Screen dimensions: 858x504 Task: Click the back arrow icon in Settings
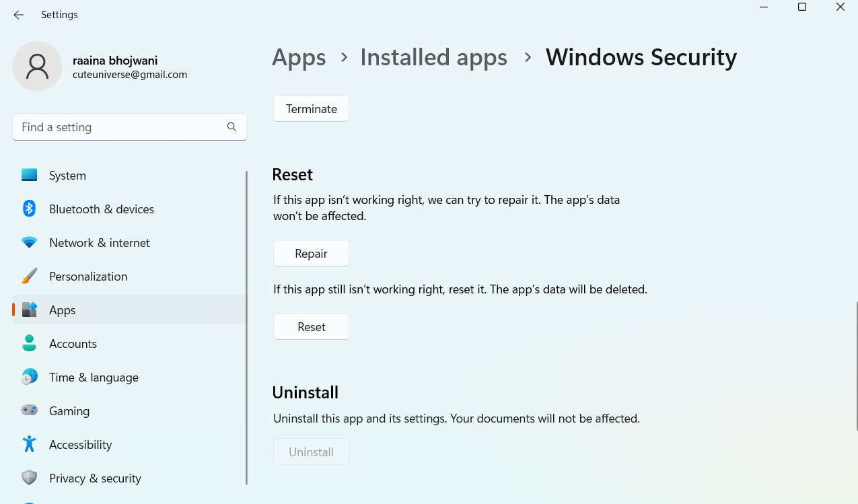coord(19,15)
